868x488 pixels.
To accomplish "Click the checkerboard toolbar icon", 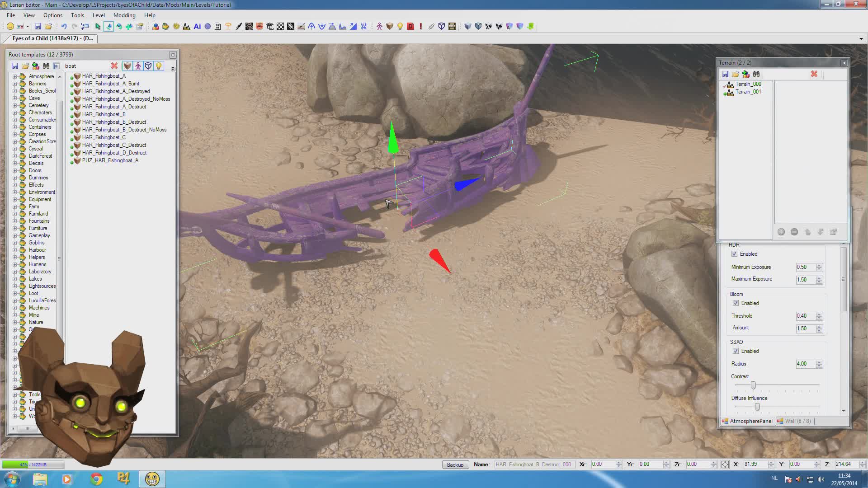I will click(x=280, y=27).
